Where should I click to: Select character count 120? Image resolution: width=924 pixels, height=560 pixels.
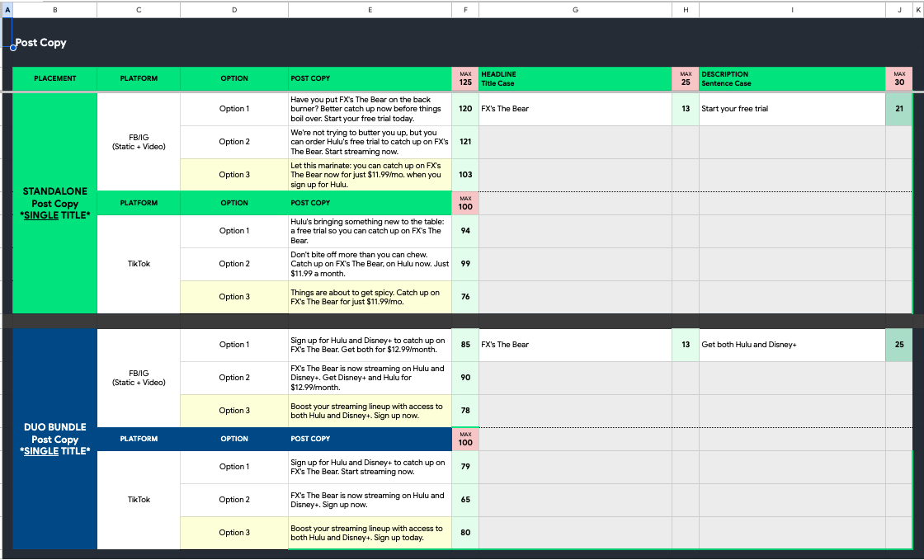(465, 109)
